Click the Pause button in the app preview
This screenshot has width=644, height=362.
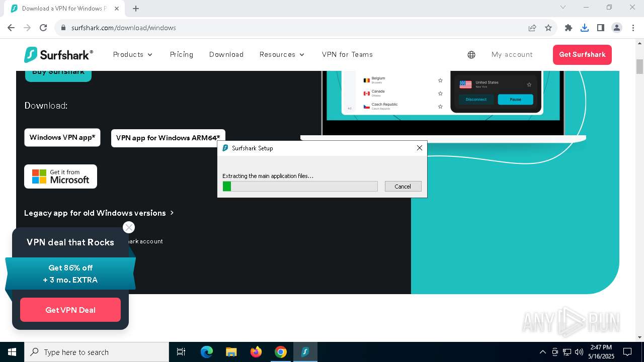coord(515,100)
